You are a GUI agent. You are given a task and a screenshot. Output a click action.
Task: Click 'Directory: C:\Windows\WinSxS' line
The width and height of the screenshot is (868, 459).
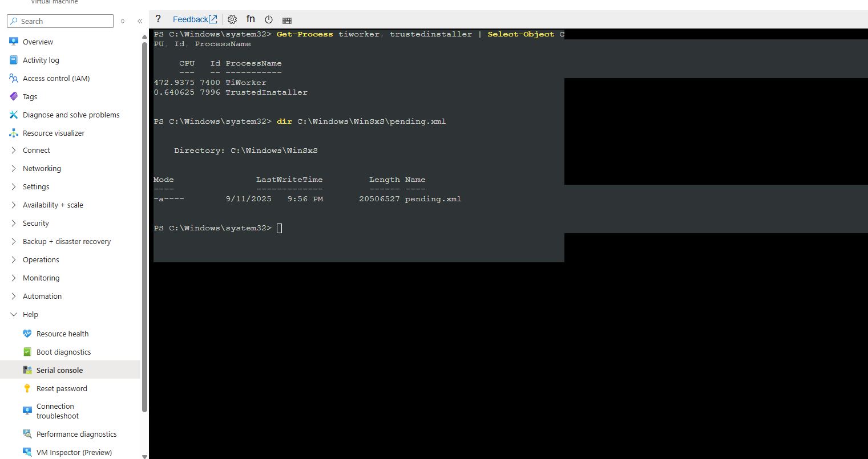(x=246, y=151)
